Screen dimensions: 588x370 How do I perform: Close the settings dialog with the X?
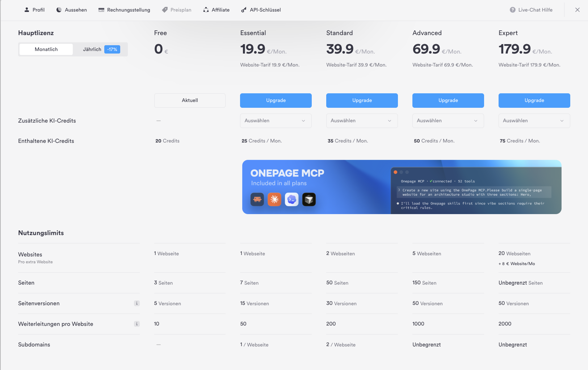click(x=577, y=10)
